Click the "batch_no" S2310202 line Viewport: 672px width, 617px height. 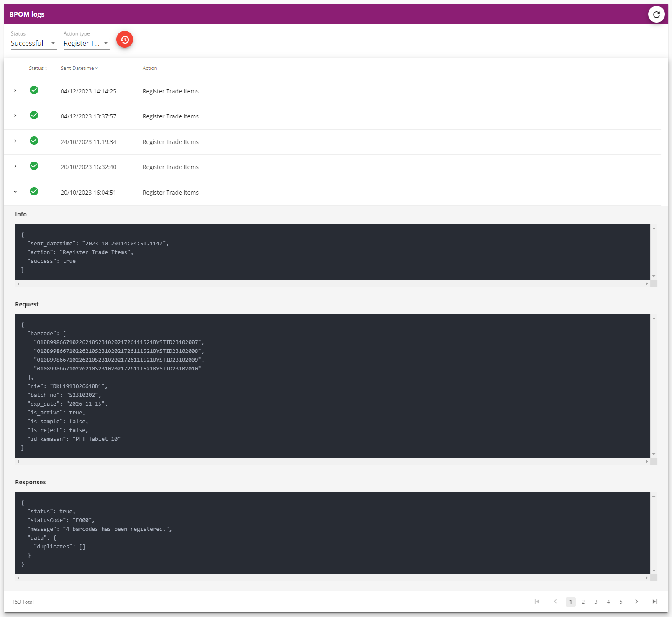64,395
